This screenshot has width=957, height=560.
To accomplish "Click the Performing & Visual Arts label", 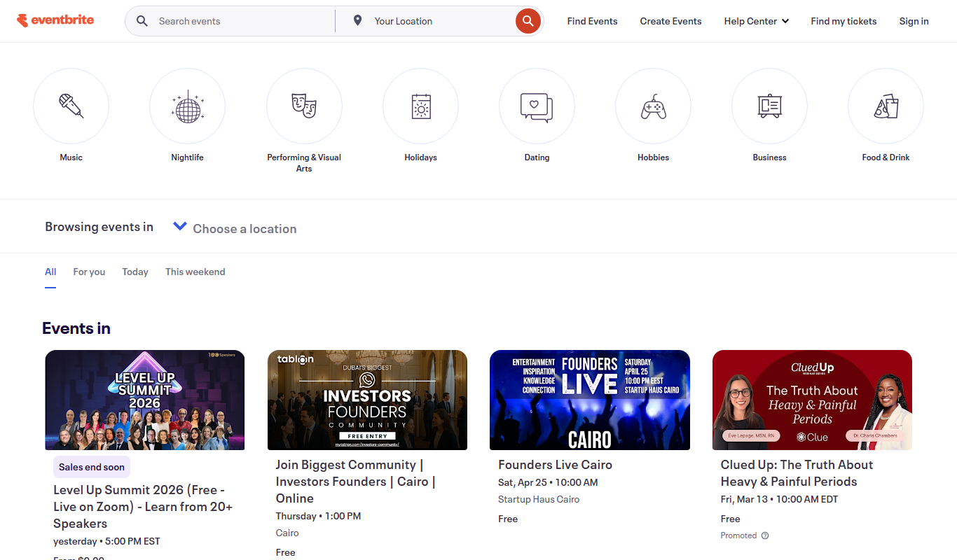I will (304, 163).
